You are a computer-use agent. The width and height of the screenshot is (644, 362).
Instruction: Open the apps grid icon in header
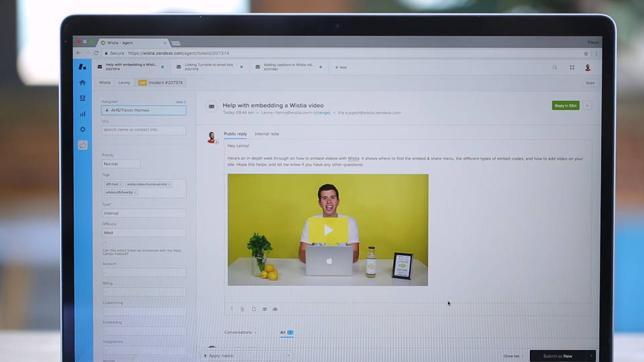572,67
